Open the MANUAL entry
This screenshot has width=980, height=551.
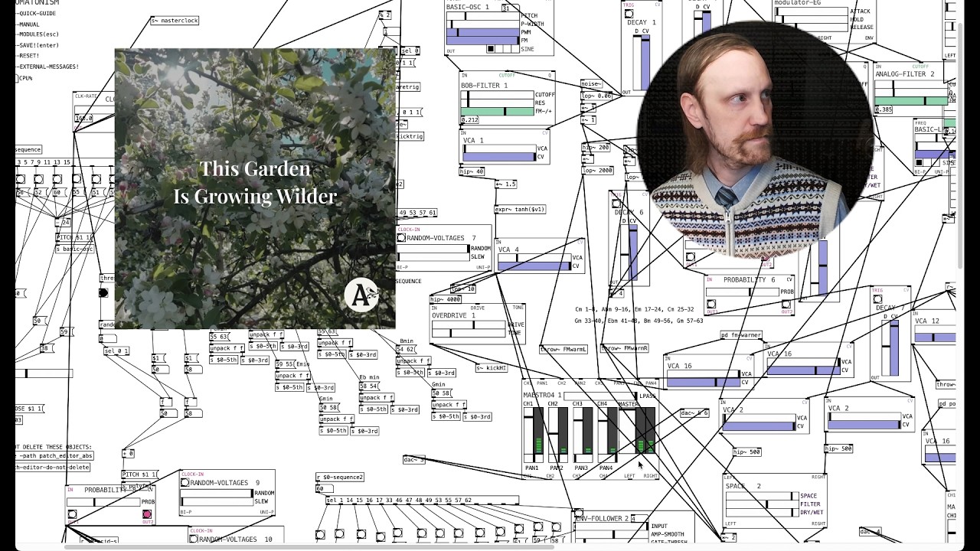coord(28,24)
